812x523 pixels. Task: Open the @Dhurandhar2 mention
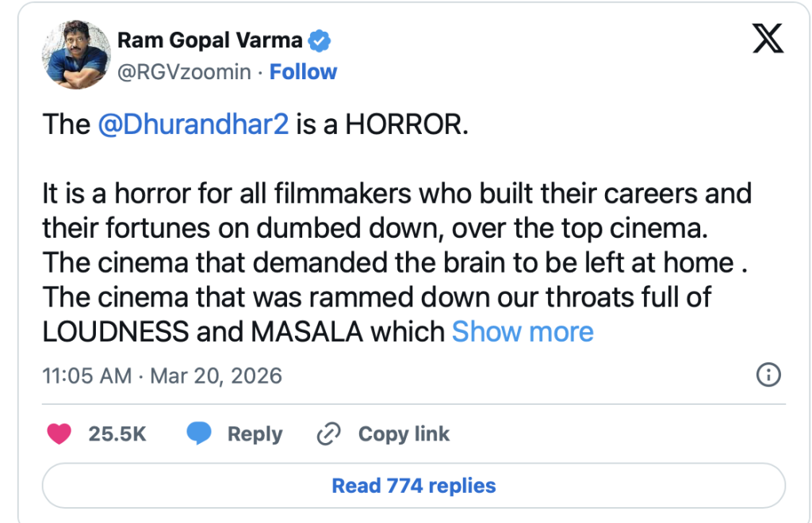[192, 125]
